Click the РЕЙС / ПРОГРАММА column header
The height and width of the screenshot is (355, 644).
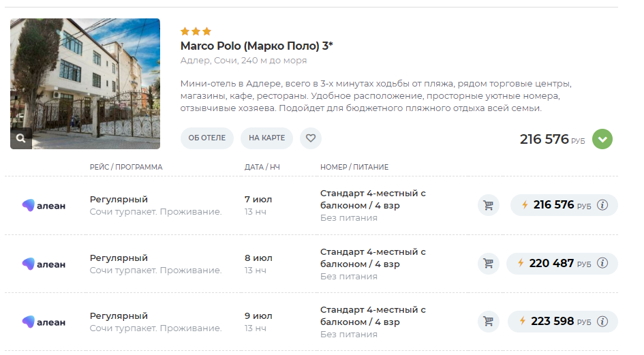[126, 167]
